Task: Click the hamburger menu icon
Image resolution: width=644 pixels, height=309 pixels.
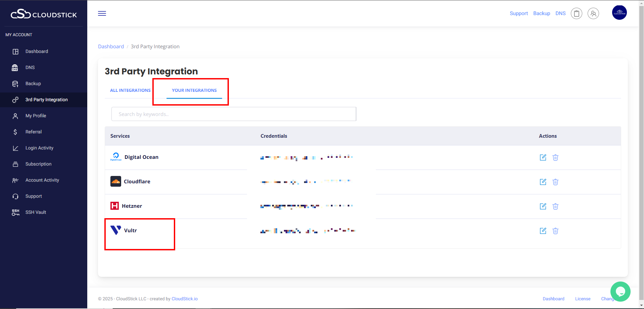Action: (x=102, y=13)
